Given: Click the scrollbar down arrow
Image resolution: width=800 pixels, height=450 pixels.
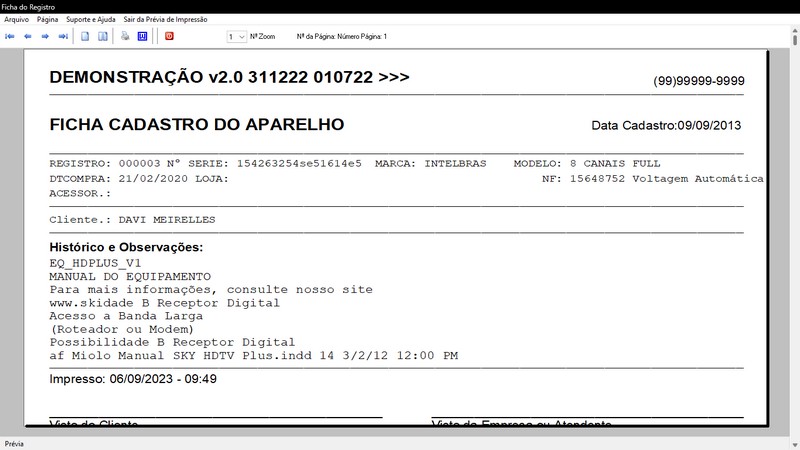Looking at the screenshot, I should tap(795, 445).
